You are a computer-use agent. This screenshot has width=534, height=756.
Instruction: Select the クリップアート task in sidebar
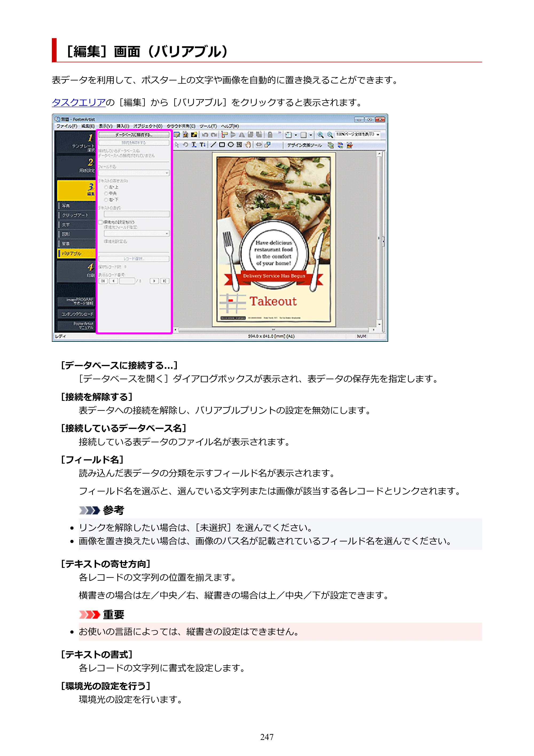coord(76,215)
